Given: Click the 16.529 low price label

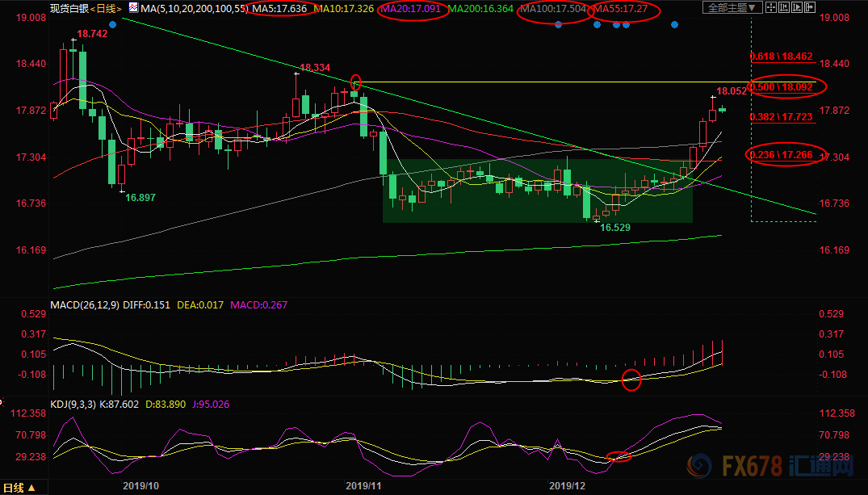Looking at the screenshot, I should (614, 229).
